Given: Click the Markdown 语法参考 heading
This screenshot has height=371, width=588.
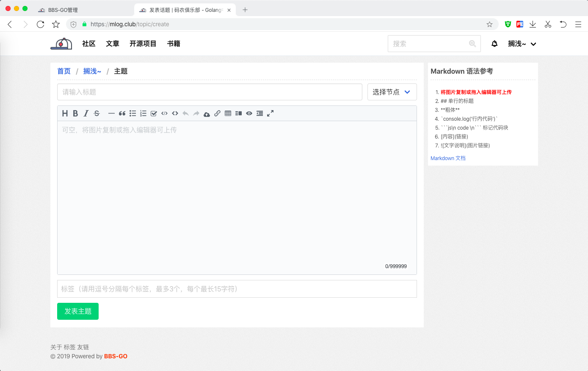Looking at the screenshot, I should pos(462,71).
